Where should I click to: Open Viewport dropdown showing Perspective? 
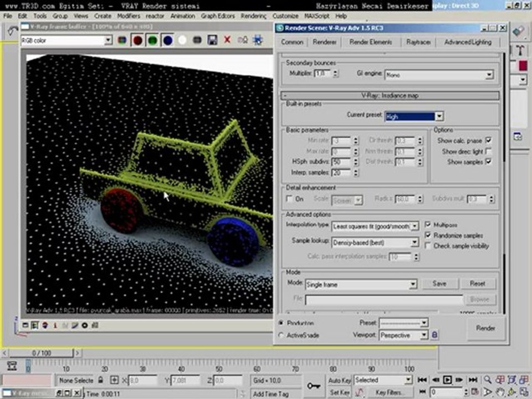(x=404, y=335)
